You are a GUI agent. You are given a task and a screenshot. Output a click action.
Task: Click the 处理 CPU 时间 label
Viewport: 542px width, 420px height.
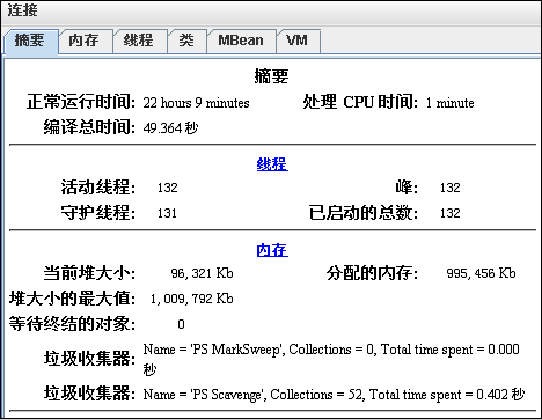click(x=360, y=102)
